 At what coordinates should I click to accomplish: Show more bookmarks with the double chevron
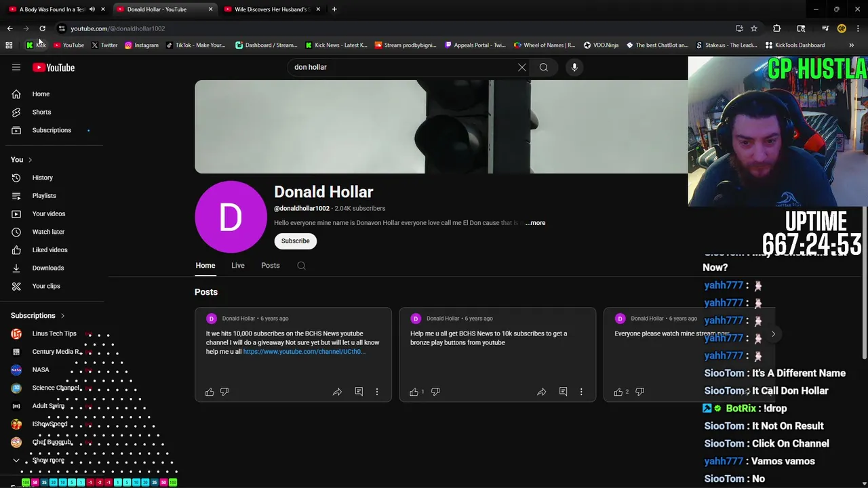pos(852,45)
